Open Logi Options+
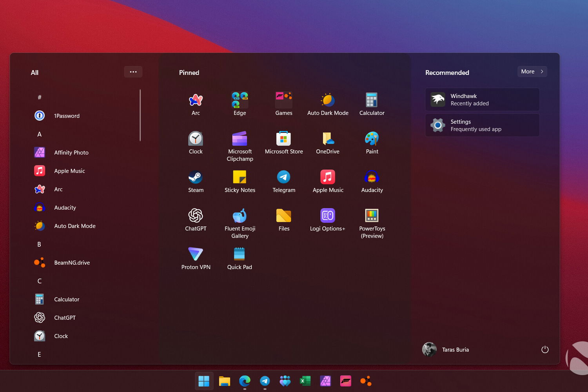 coord(328,220)
